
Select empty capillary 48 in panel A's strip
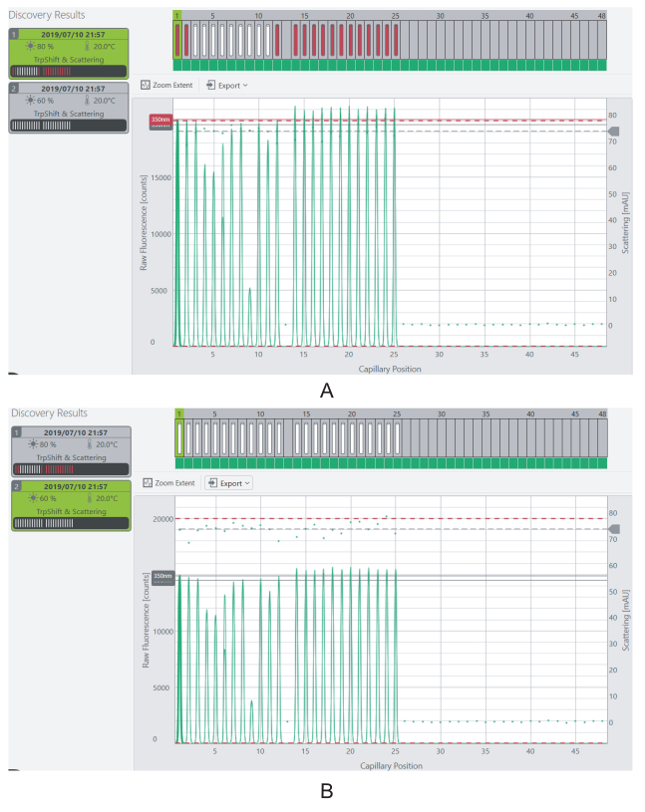[602, 40]
